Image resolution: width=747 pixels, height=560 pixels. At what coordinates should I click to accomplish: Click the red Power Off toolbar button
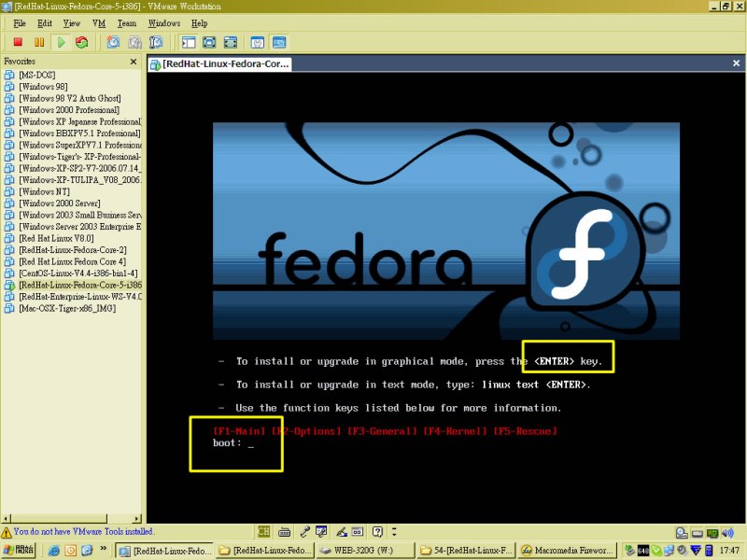pos(18,42)
